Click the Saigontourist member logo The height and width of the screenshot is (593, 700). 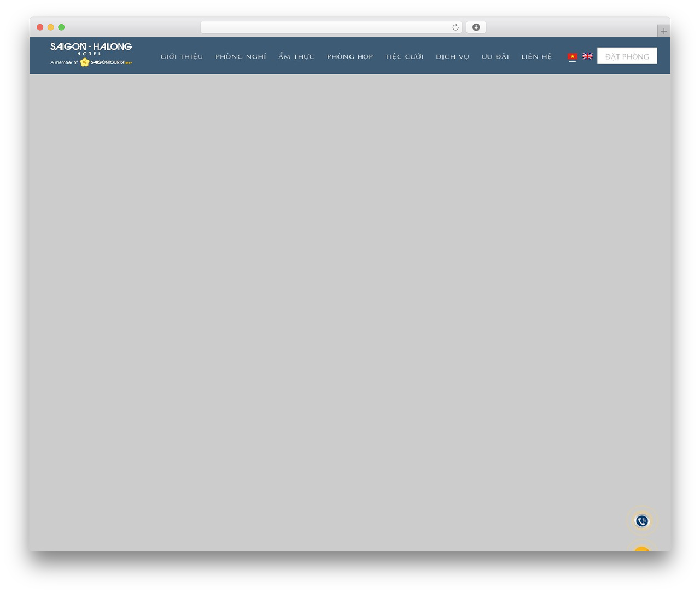click(106, 62)
